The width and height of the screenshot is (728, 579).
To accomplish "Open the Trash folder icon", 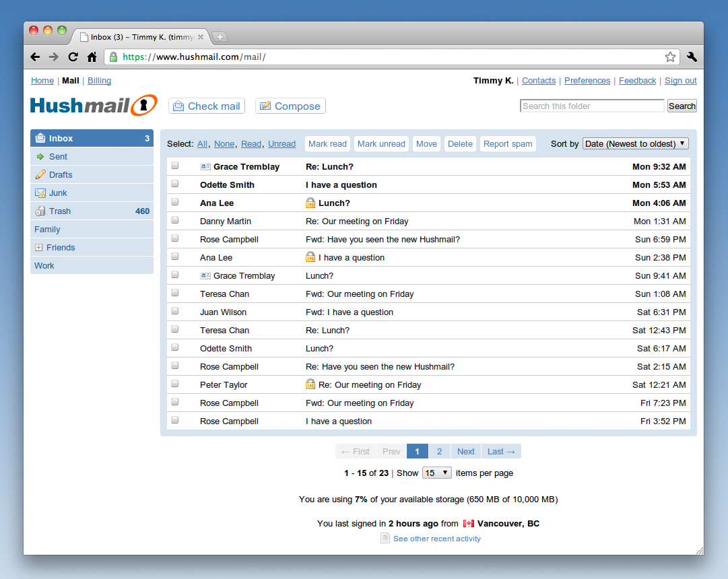I will tap(42, 211).
